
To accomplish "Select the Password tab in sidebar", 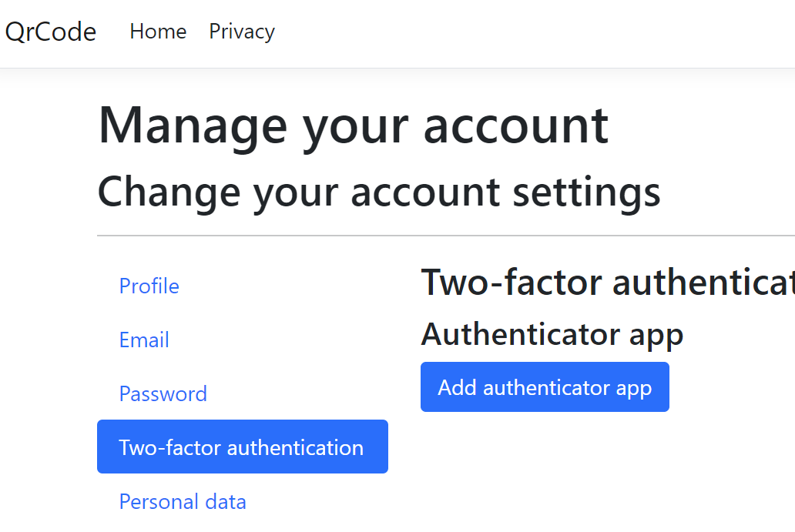I will coord(163,394).
